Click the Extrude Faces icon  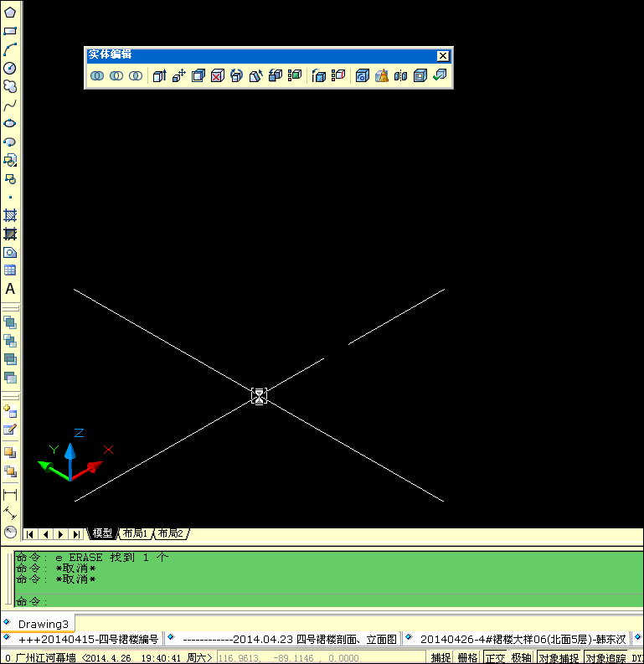pyautogui.click(x=160, y=76)
